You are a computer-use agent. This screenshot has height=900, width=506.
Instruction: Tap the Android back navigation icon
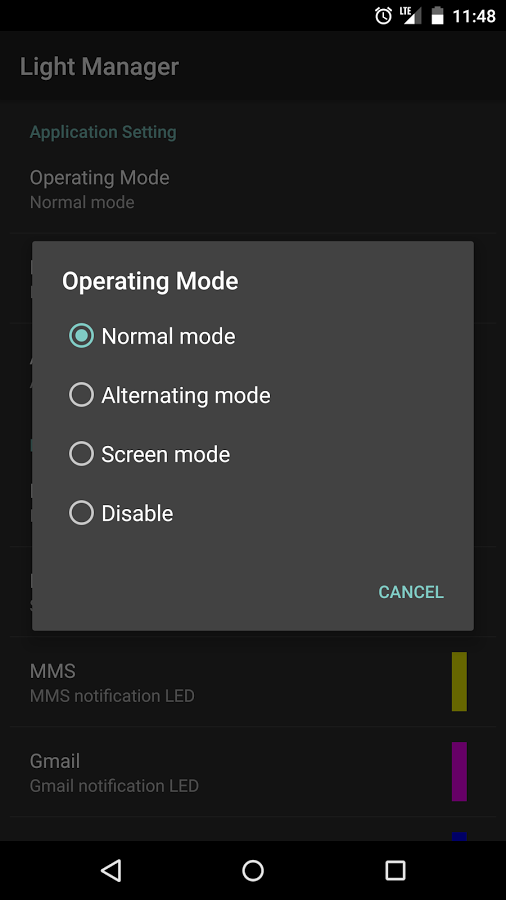[111, 870]
